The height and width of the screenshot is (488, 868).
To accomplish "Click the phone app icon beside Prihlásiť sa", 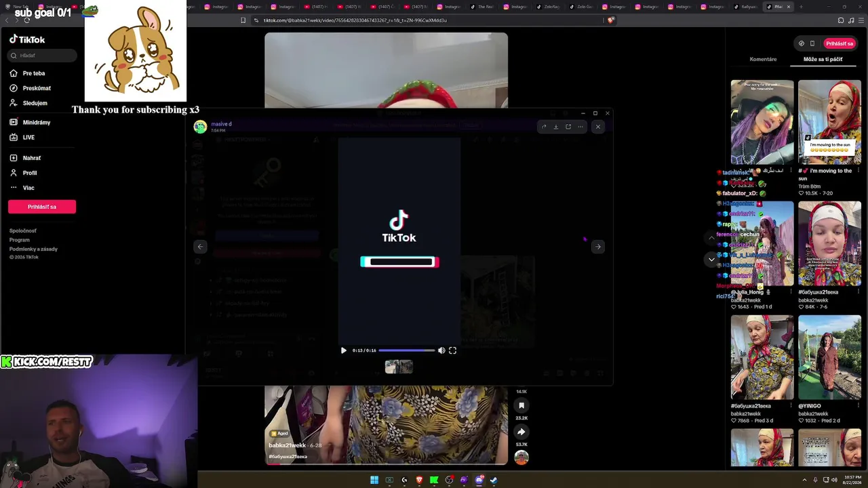I will click(x=812, y=43).
